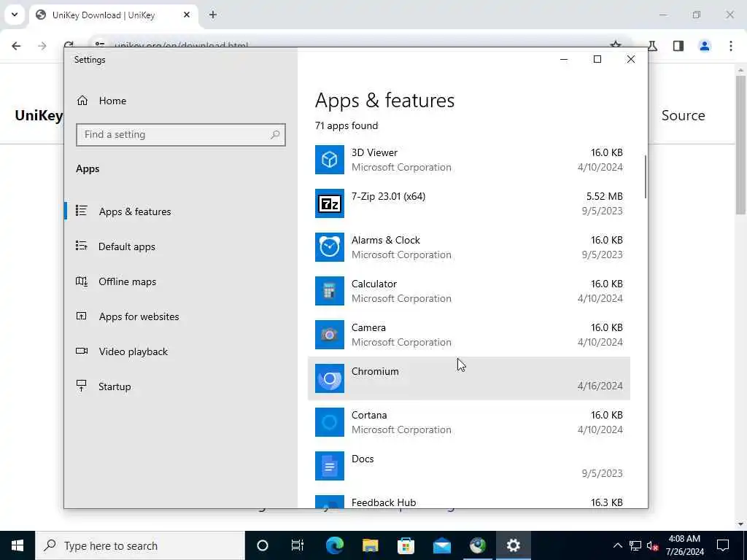Viewport: 747px width, 560px height.
Task: Open the Video playback section
Action: click(181, 351)
